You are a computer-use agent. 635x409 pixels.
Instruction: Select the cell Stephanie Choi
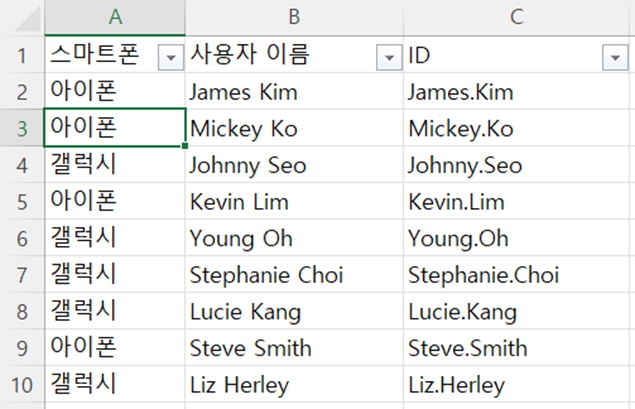pyautogui.click(x=294, y=274)
